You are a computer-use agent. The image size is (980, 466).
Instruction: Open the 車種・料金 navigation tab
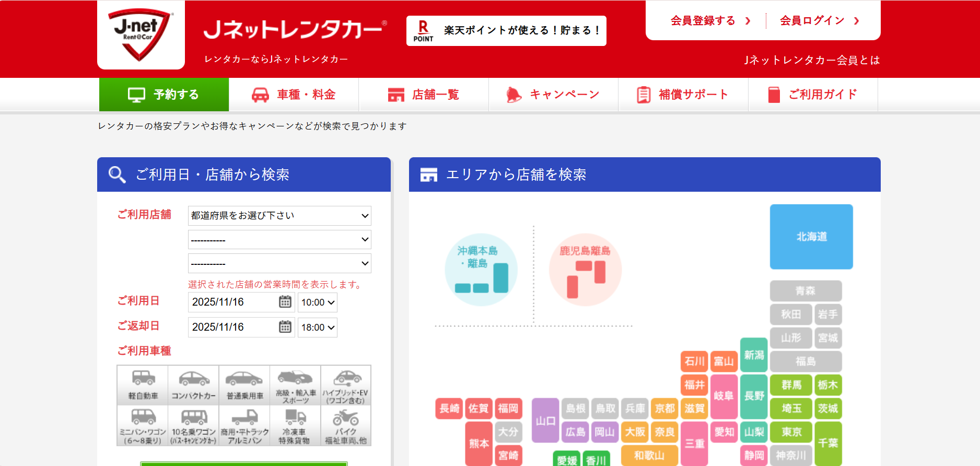click(294, 95)
